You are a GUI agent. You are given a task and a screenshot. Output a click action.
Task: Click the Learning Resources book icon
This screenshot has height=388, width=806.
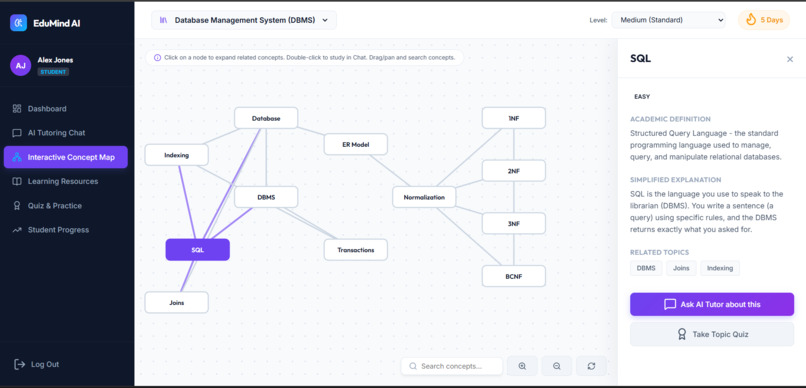[x=17, y=181]
